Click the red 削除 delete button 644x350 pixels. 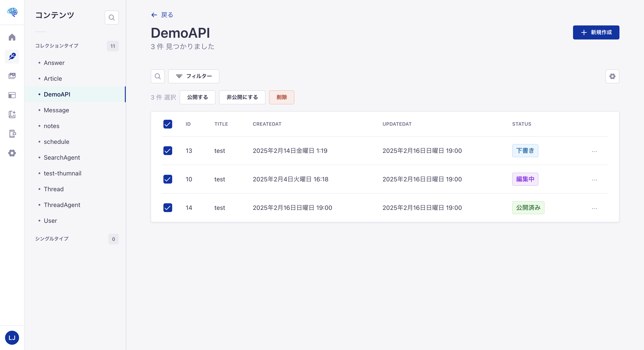281,97
